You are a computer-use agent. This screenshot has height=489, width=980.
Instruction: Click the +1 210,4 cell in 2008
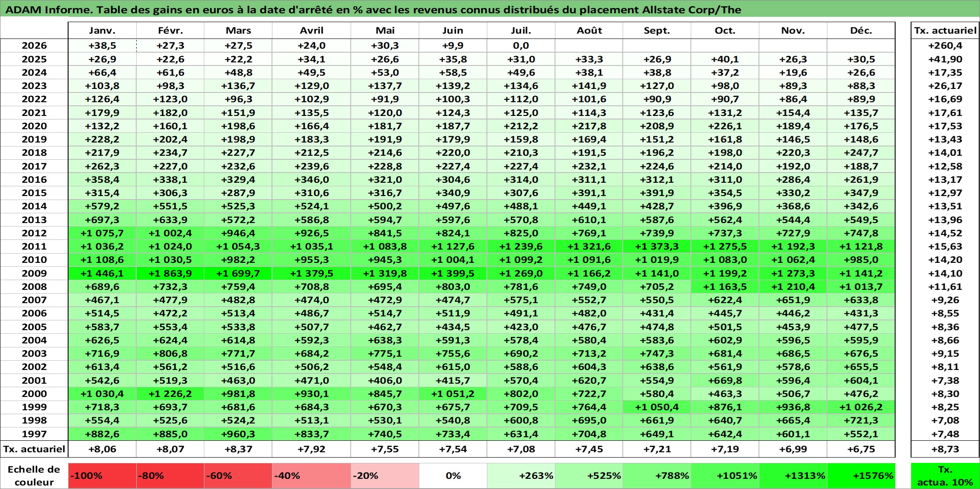point(793,287)
